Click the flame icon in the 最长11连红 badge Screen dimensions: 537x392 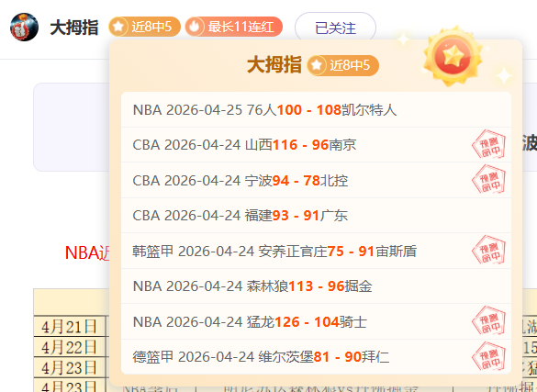point(196,27)
